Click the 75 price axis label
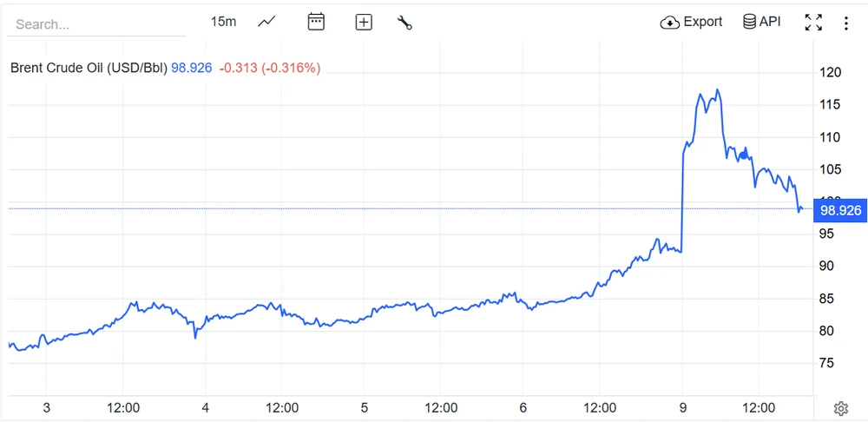This screenshot has width=868, height=422. [828, 363]
